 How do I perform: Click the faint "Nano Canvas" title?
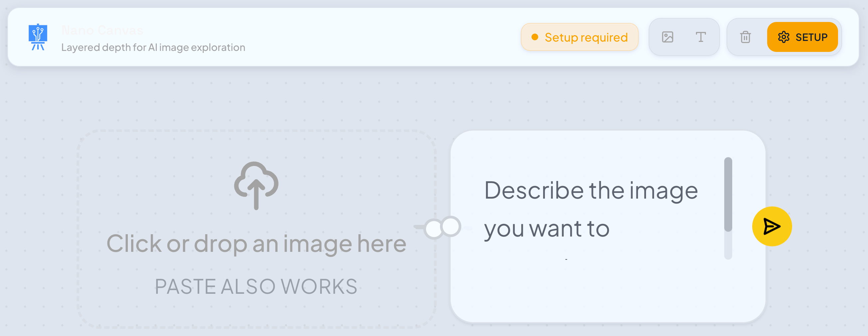click(103, 30)
